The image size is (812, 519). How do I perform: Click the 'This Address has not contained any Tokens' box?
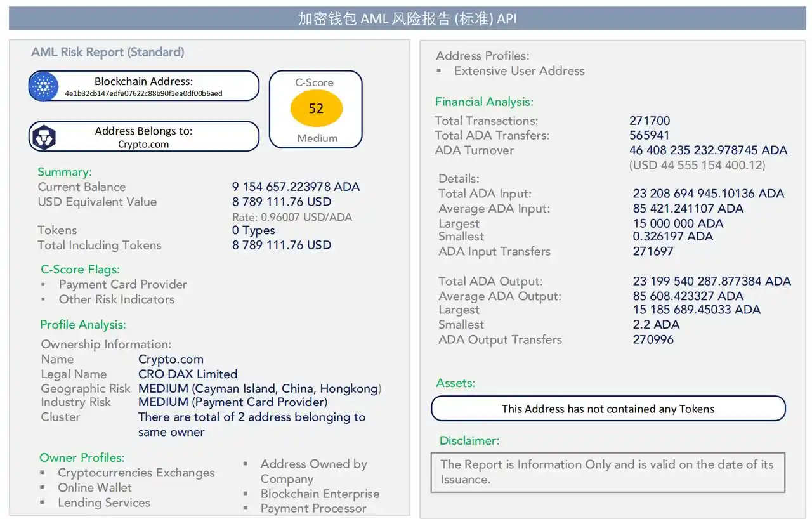tap(608, 409)
